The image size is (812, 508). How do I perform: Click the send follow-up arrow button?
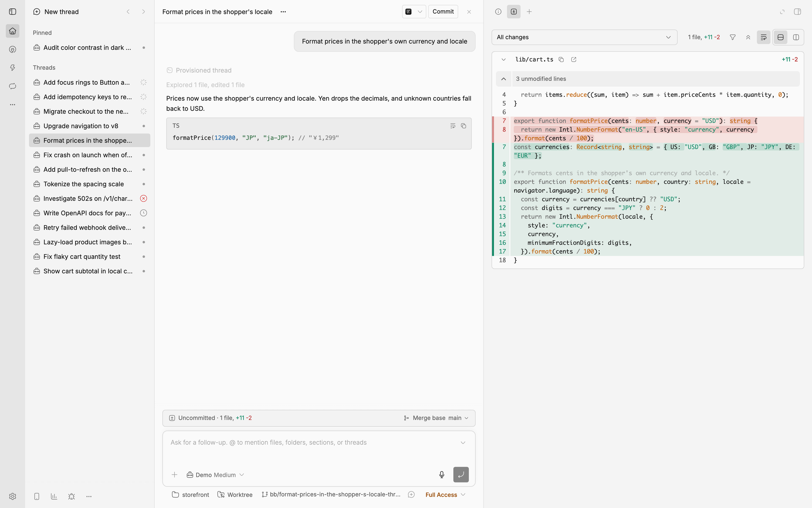coord(461,474)
